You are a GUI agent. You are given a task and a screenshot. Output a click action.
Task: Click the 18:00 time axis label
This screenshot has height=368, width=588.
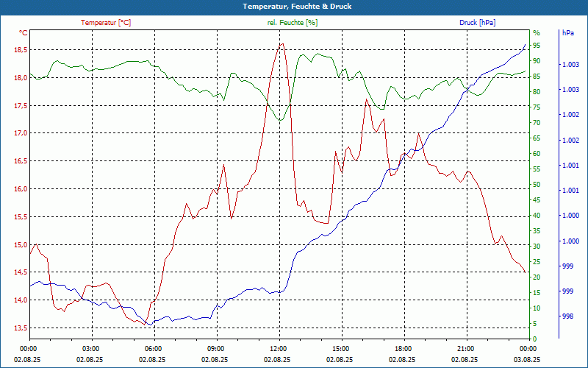click(403, 348)
